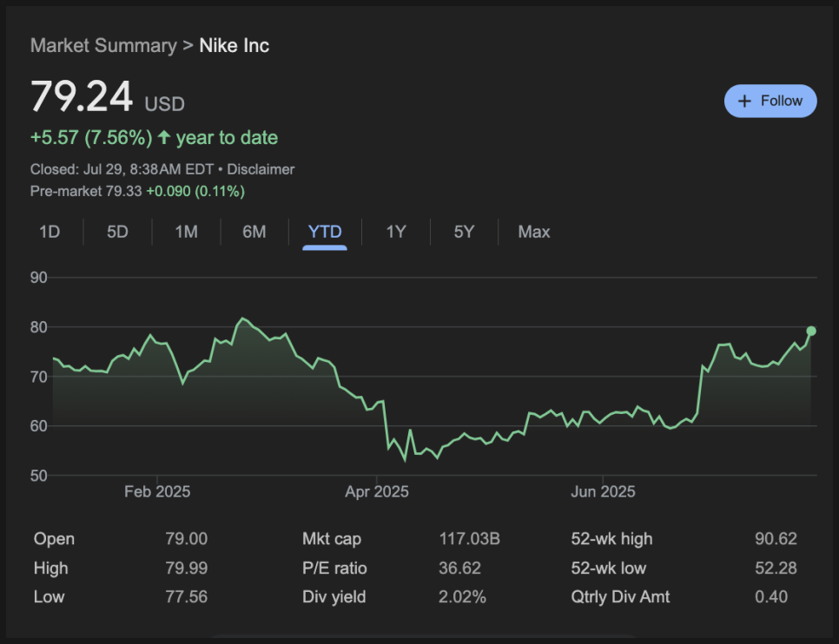Click the Low value 77.56

186,597
